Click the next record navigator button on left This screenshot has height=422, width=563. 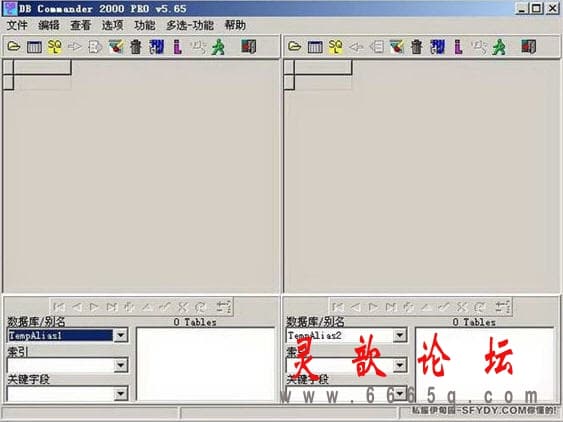coord(94,307)
